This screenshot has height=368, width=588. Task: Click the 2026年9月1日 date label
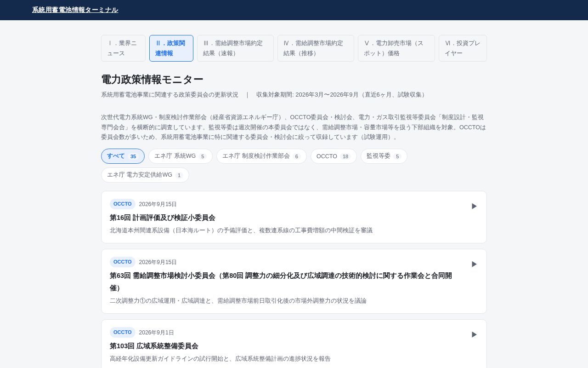[157, 333]
